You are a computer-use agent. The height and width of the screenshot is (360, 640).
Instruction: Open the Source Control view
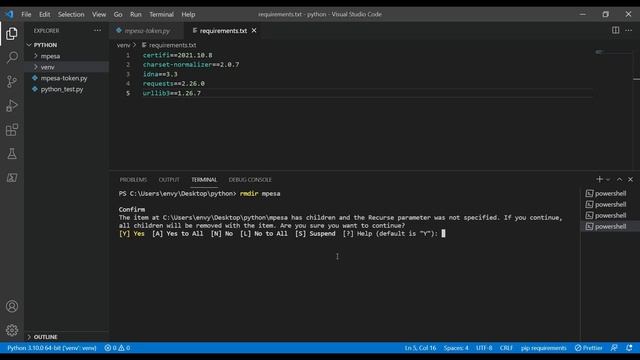coord(12,81)
